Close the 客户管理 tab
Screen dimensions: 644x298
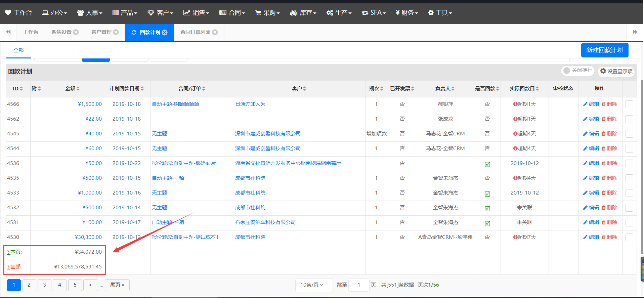coord(116,32)
